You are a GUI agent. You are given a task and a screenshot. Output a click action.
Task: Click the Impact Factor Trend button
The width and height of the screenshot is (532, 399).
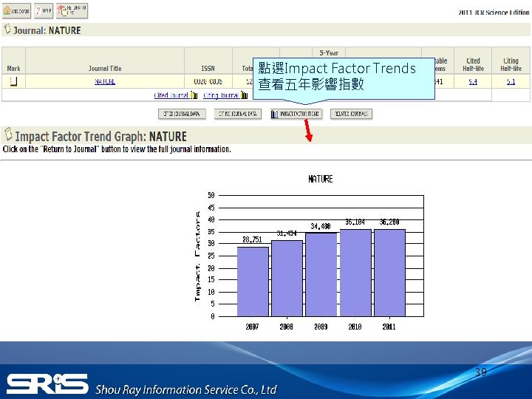click(x=296, y=114)
